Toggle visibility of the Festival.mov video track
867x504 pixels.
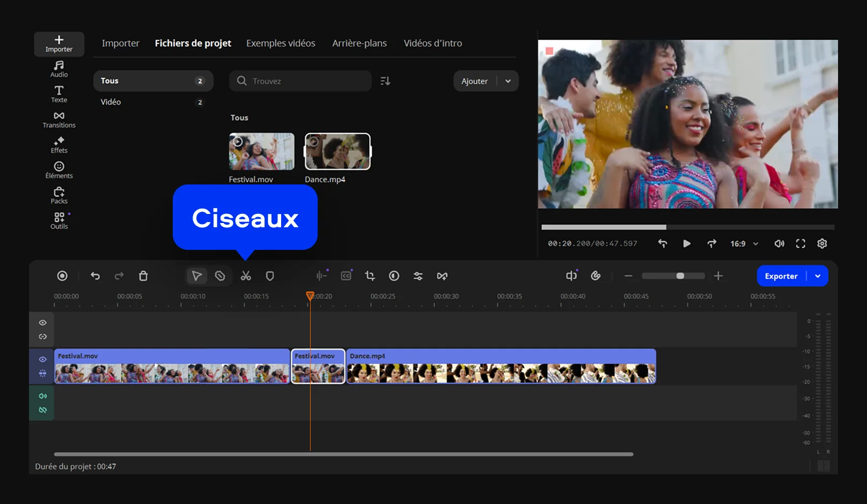pyautogui.click(x=43, y=359)
